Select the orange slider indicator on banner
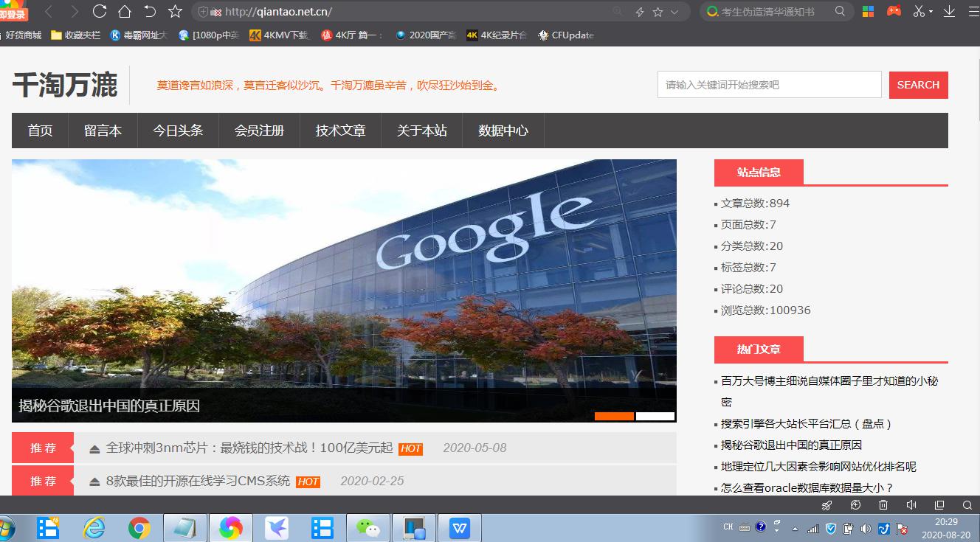 tap(614, 417)
